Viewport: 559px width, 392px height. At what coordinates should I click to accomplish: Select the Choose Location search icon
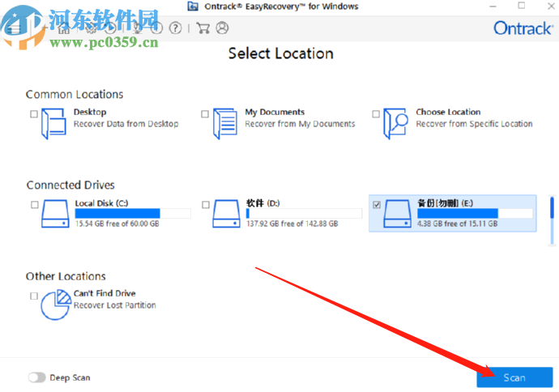(x=395, y=123)
